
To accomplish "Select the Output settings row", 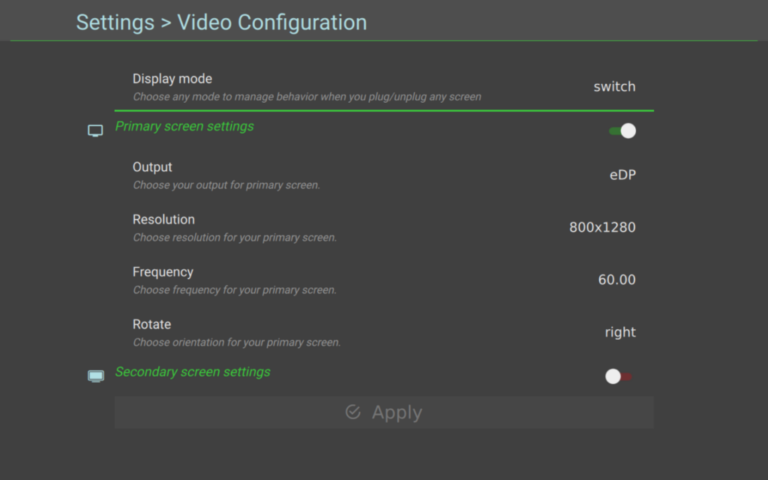I will tap(384, 175).
